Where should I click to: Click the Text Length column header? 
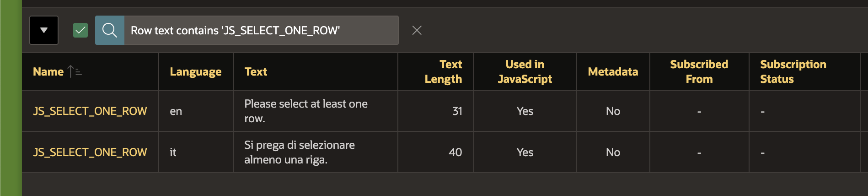pos(443,72)
